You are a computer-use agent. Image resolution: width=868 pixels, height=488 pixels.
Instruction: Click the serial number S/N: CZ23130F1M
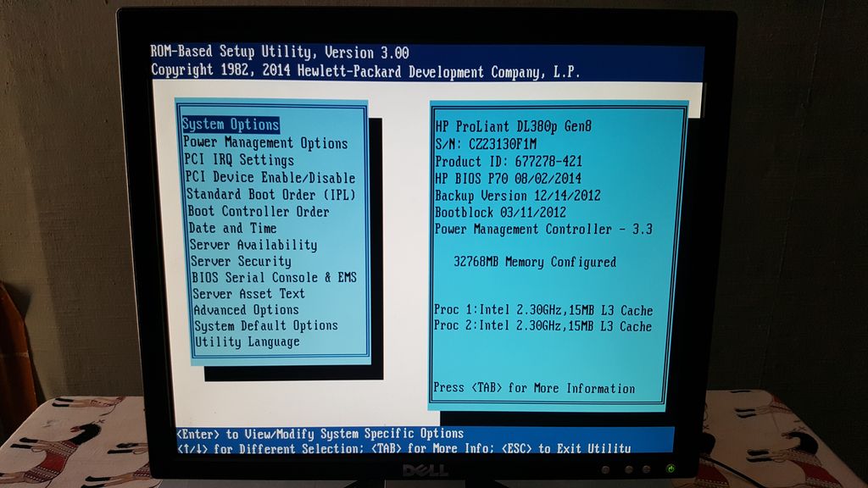tap(486, 144)
